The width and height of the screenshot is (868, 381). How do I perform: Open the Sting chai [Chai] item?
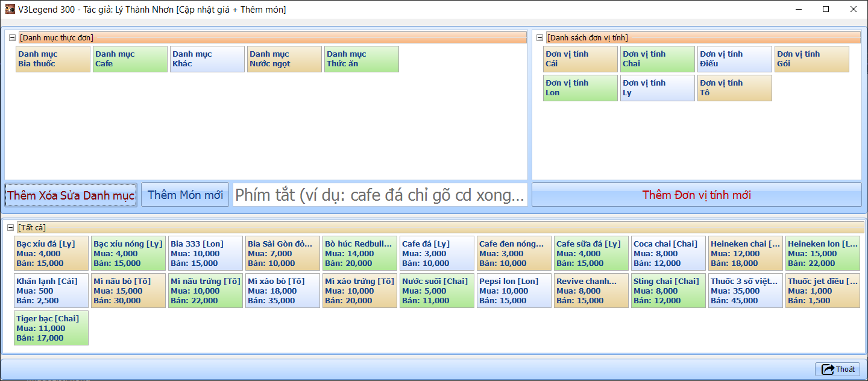point(668,291)
